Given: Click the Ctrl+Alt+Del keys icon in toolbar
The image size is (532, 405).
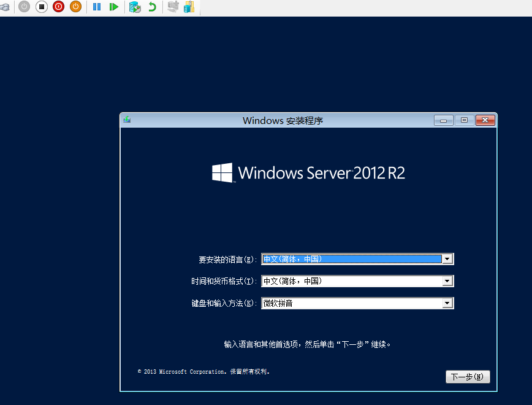Looking at the screenshot, I should (x=5, y=7).
